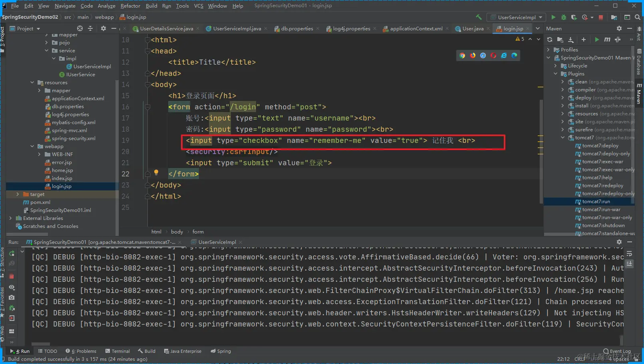
Task: Toggle soft-wrap in Run console
Action: [x=629, y=254]
